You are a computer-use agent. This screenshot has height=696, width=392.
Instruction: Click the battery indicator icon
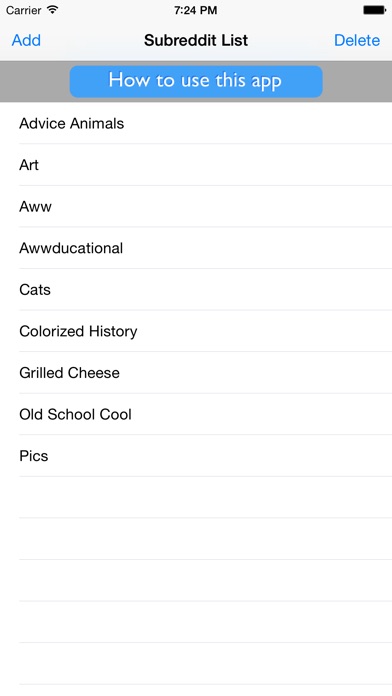tap(374, 10)
